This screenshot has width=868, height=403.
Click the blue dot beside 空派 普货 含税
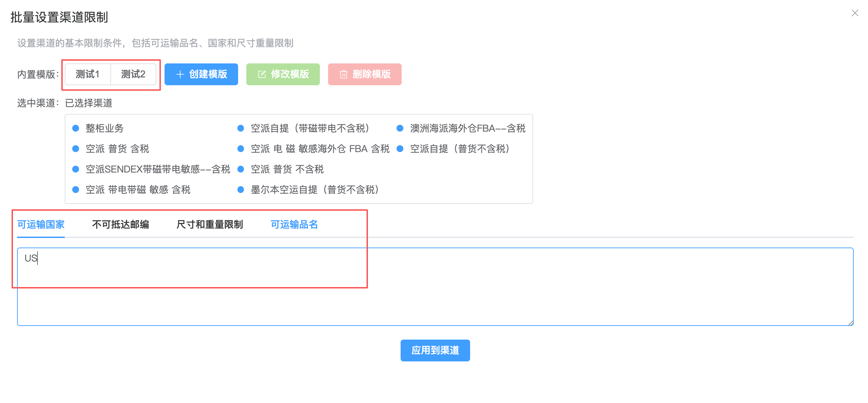coord(76,149)
